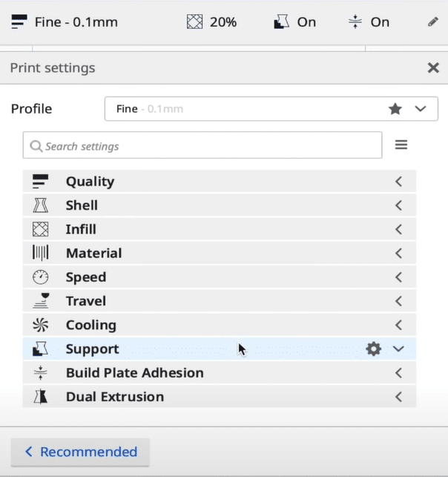Expand the Quality section chevron
The image size is (448, 477).
[x=398, y=181]
